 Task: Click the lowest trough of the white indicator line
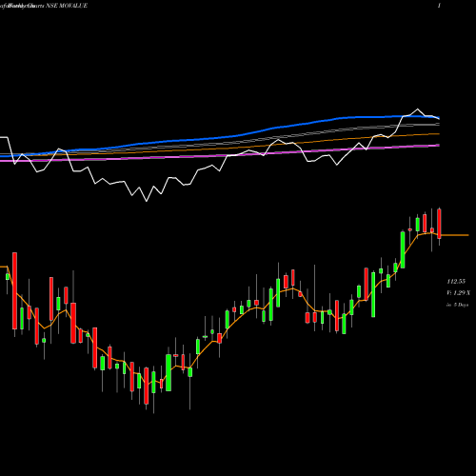[147, 201]
